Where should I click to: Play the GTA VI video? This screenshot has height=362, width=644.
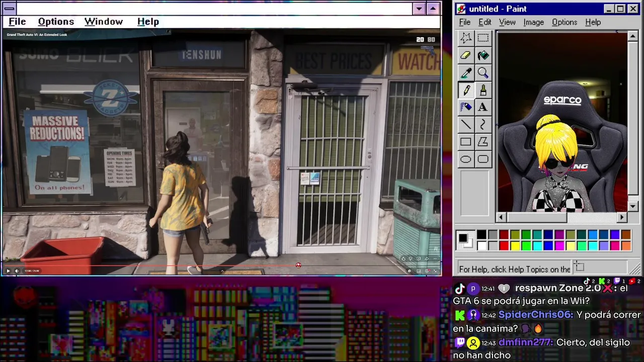pyautogui.click(x=8, y=271)
